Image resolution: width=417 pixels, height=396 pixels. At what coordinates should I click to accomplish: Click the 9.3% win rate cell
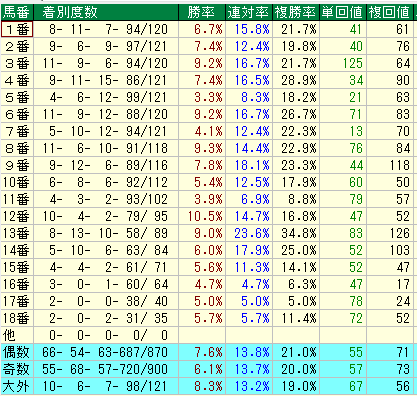click(x=202, y=148)
